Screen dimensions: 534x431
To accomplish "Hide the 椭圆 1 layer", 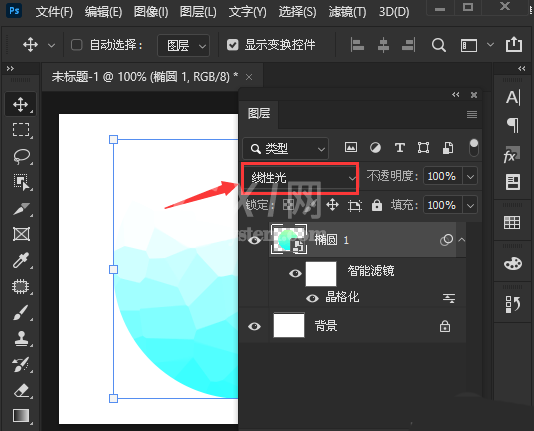I will pos(254,240).
